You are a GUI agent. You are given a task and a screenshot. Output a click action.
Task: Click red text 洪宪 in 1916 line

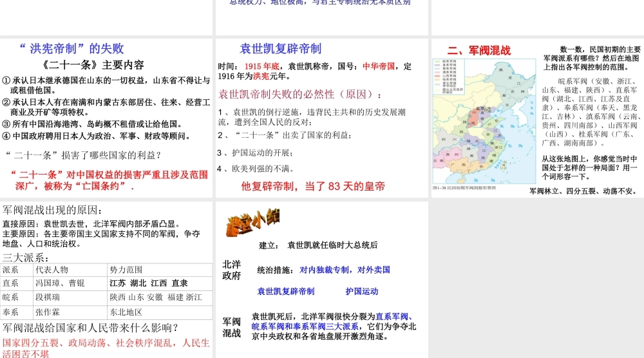(261, 77)
